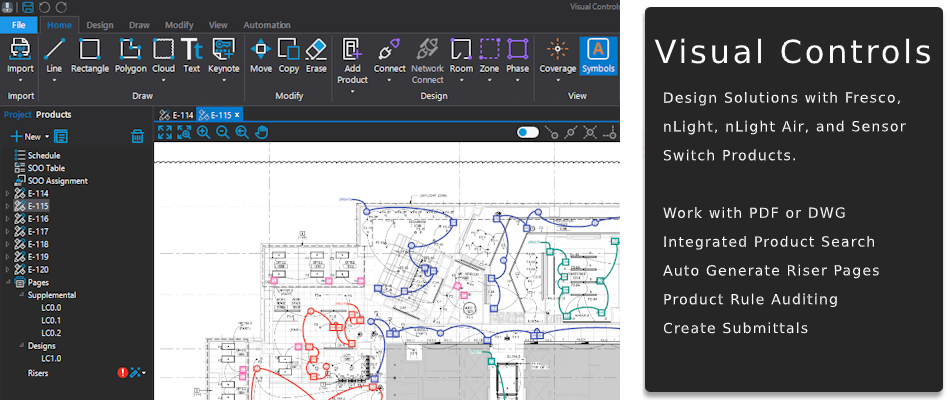Viewport: 950px width, 400px height.
Task: Select the Risers item
Action: pos(38,373)
